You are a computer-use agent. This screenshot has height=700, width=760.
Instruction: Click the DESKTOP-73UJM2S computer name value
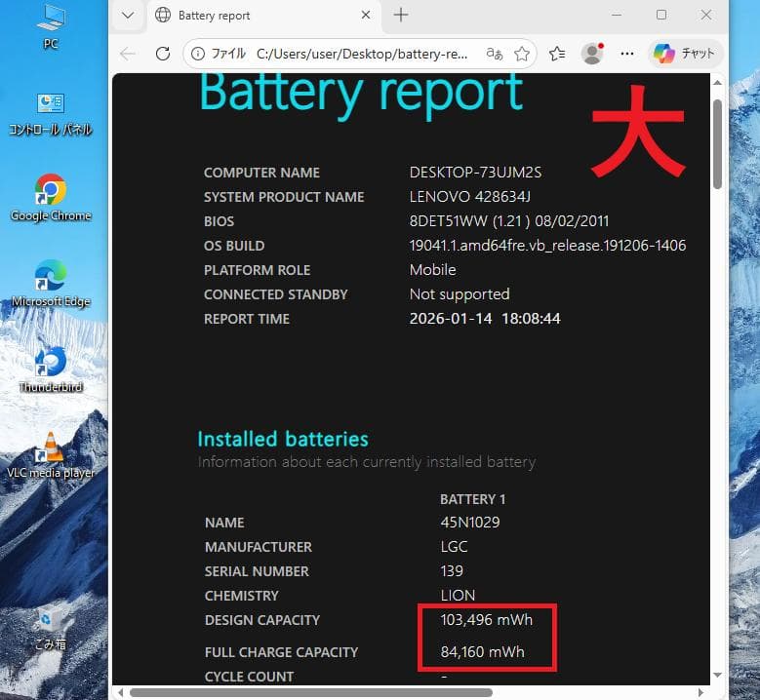[x=475, y=172]
